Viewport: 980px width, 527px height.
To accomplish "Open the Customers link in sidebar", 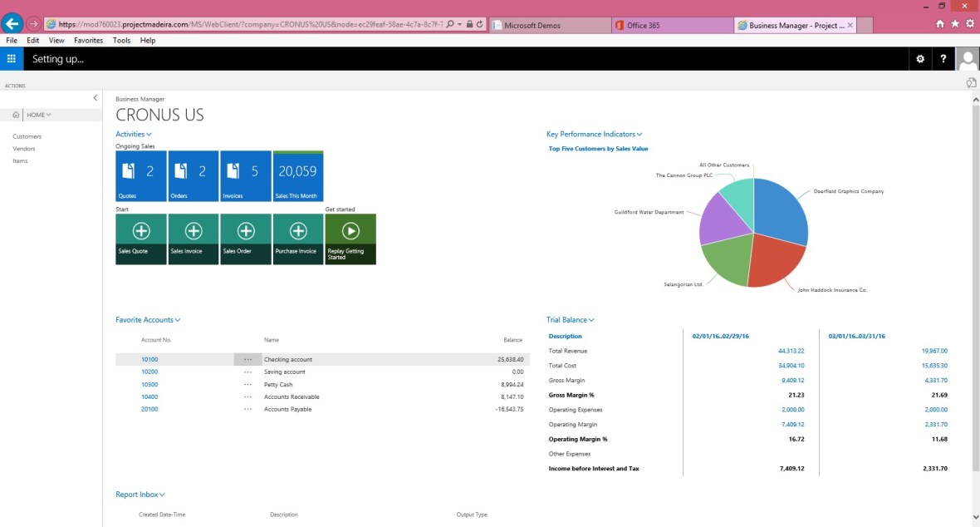I will point(27,136).
